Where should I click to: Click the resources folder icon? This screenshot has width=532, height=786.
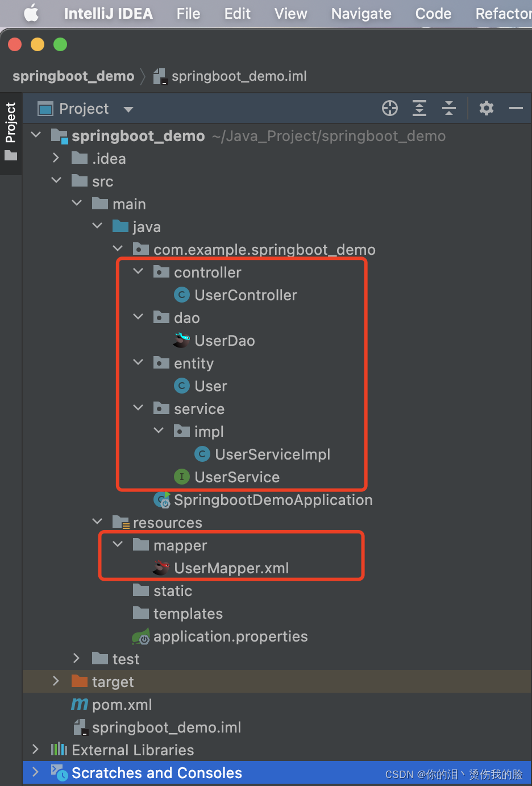click(121, 522)
